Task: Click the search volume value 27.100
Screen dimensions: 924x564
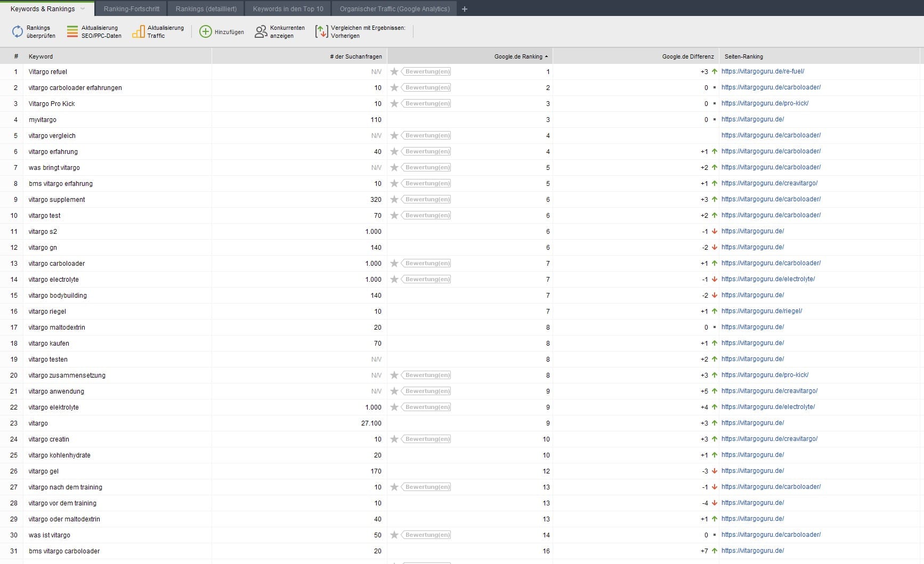Action: pos(371,423)
